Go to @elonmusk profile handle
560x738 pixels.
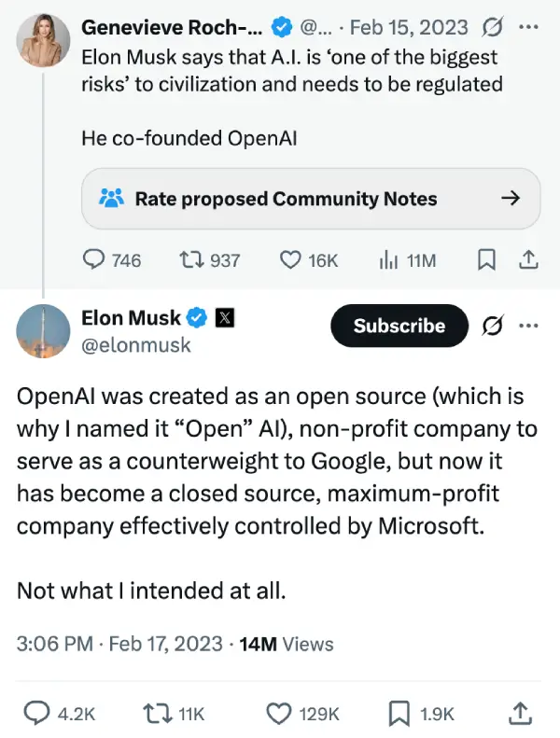(x=136, y=345)
